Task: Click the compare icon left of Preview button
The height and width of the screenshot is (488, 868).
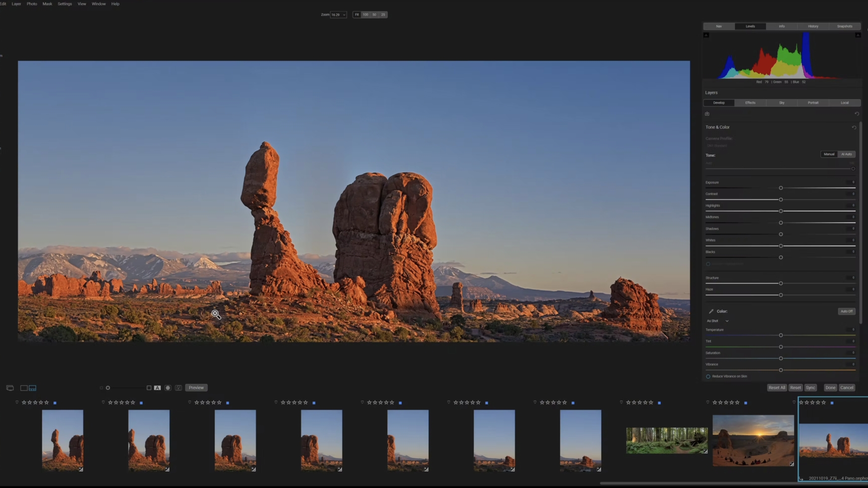Action: click(x=179, y=388)
